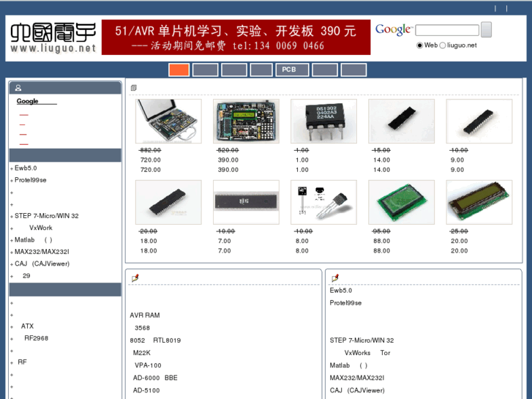
Task: Click the Protel99se sidebar list item
Action: tap(31, 180)
